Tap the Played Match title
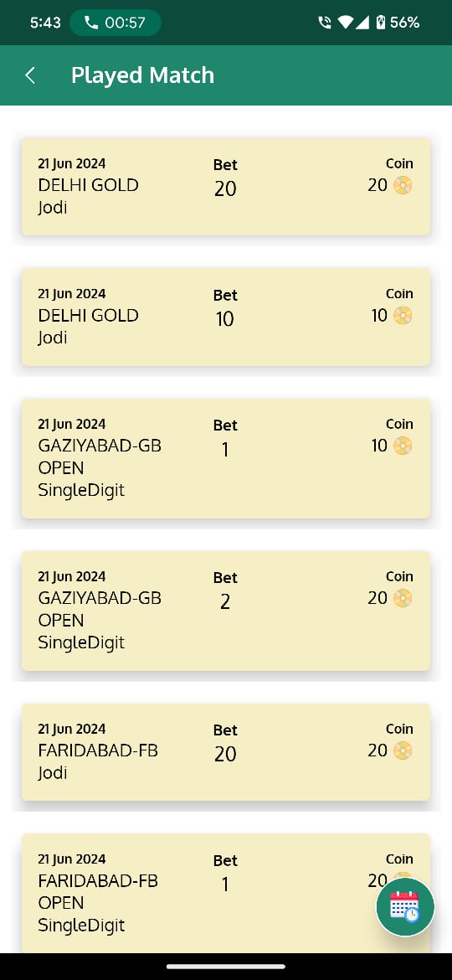The height and width of the screenshot is (980, 452). pyautogui.click(x=142, y=75)
